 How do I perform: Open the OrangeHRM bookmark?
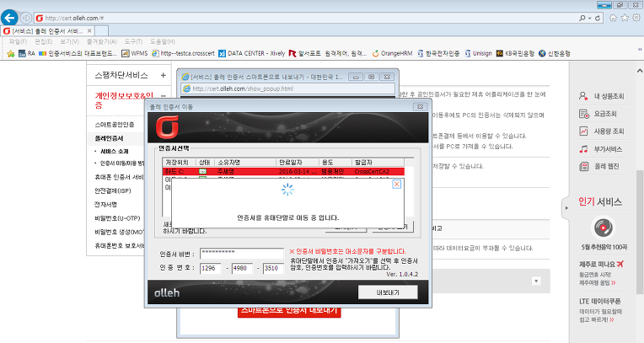[392, 53]
